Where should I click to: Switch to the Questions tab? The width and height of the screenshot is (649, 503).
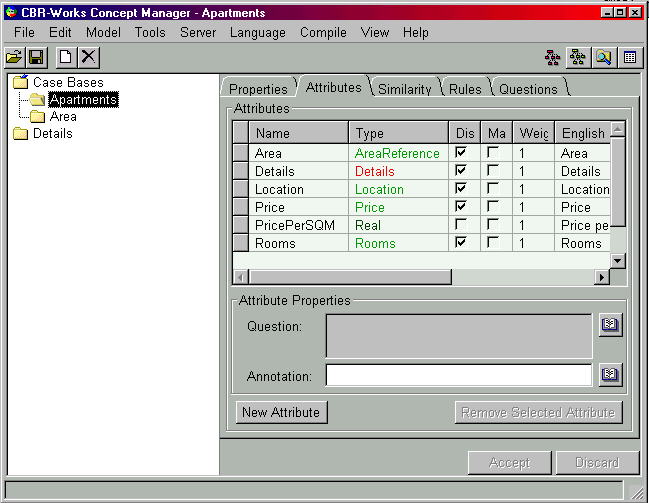pos(528,89)
